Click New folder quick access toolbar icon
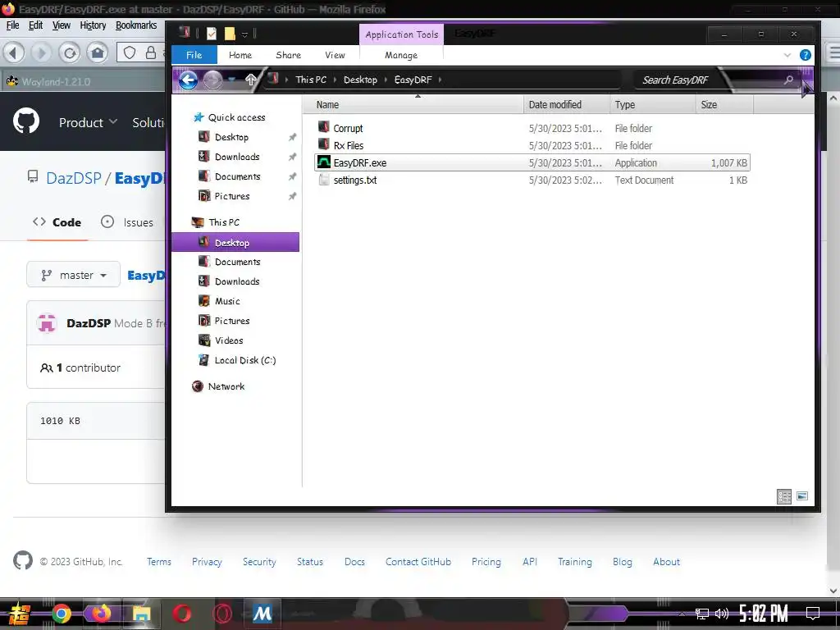Image resolution: width=840 pixels, height=630 pixels. coord(230,34)
